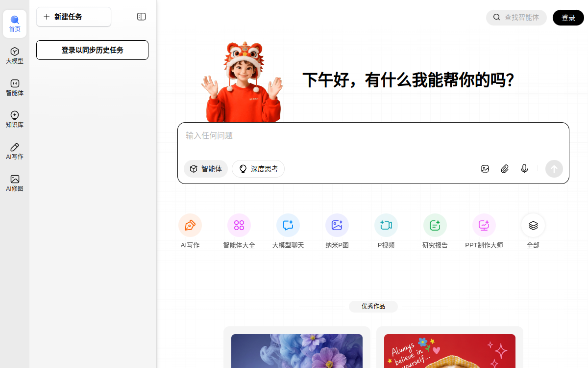Open the 大模型聊天 shortcut
Screen dimensions: 588x368
[x=288, y=231]
